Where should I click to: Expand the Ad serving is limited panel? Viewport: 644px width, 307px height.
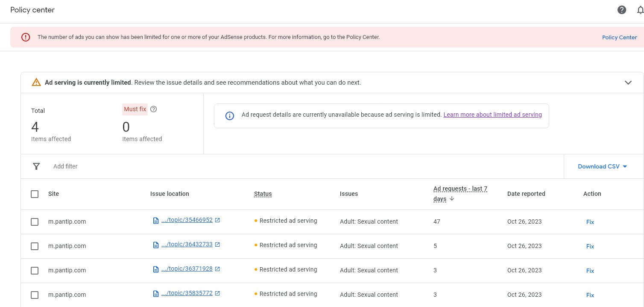pos(628,83)
